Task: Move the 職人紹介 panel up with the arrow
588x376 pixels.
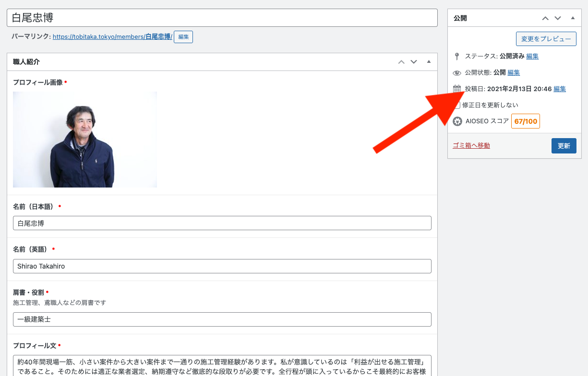Action: click(x=401, y=62)
